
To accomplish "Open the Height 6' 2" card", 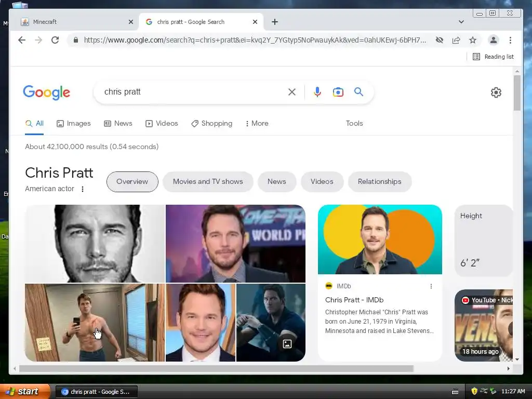I will [484, 241].
